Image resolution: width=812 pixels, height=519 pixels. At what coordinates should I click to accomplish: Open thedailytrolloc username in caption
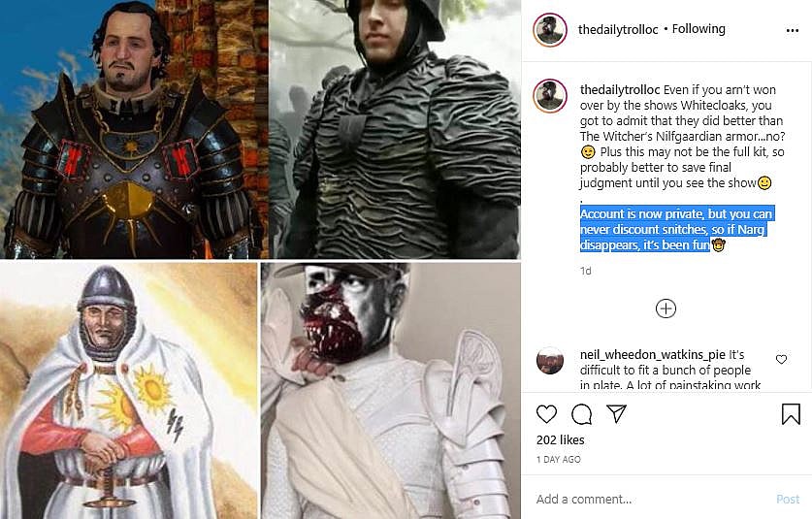[620, 89]
